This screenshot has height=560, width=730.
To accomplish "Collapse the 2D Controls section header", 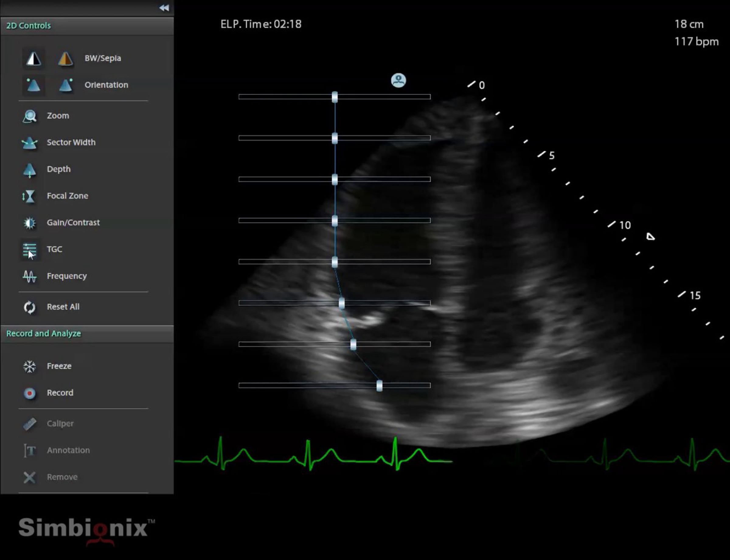I will pos(29,26).
